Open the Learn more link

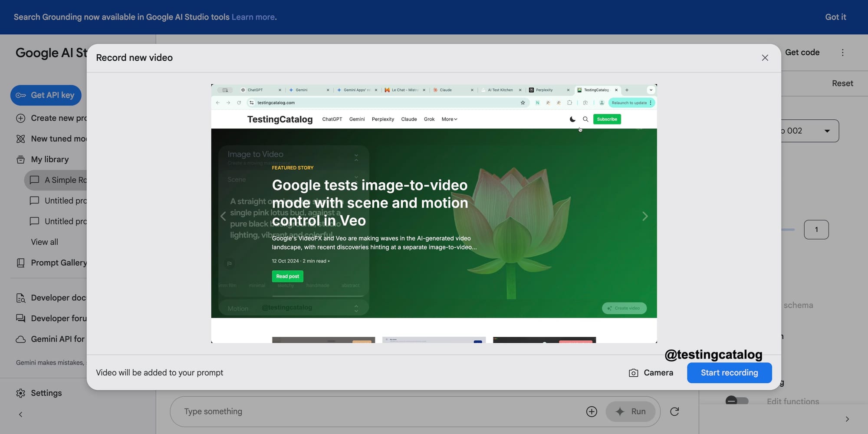tap(253, 17)
